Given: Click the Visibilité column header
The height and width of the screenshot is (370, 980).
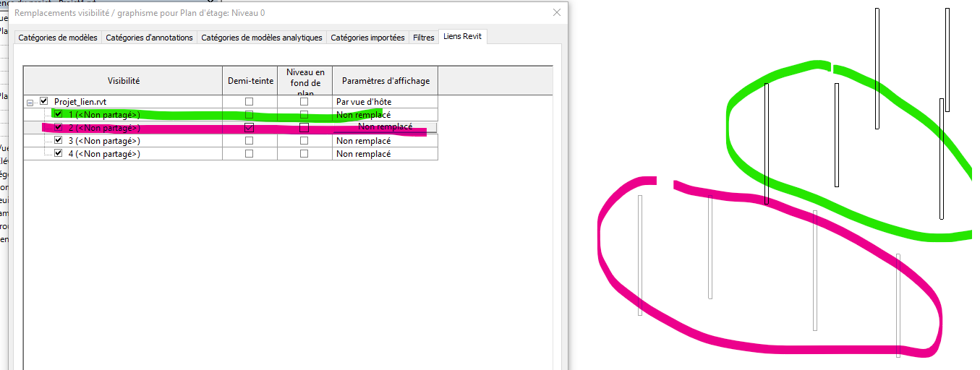Looking at the screenshot, I should tap(123, 81).
